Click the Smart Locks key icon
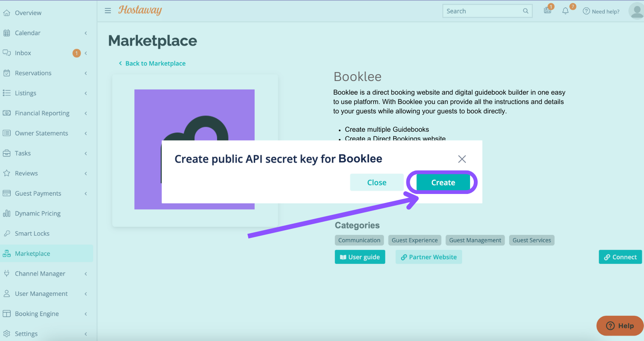 (6, 233)
